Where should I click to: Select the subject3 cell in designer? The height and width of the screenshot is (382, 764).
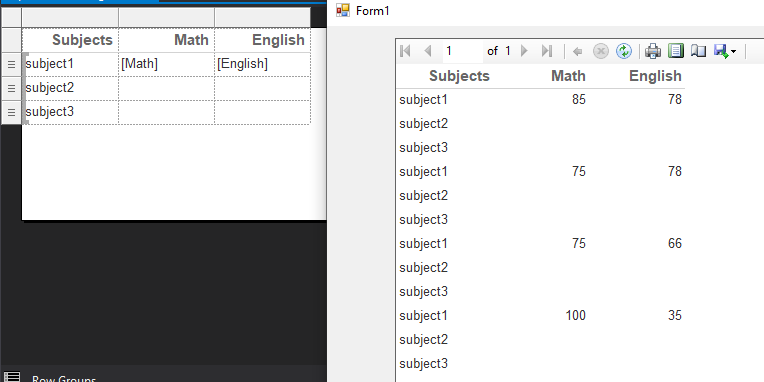[x=70, y=112]
